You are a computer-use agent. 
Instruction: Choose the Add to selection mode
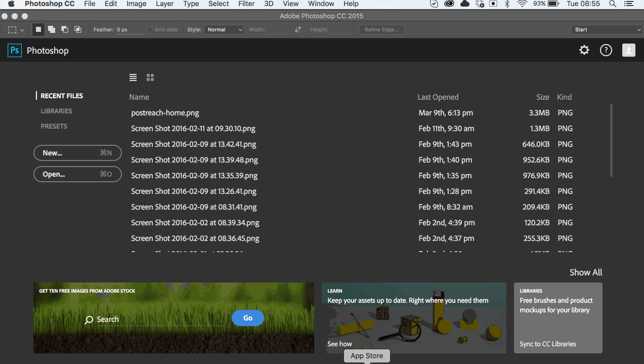51,29
